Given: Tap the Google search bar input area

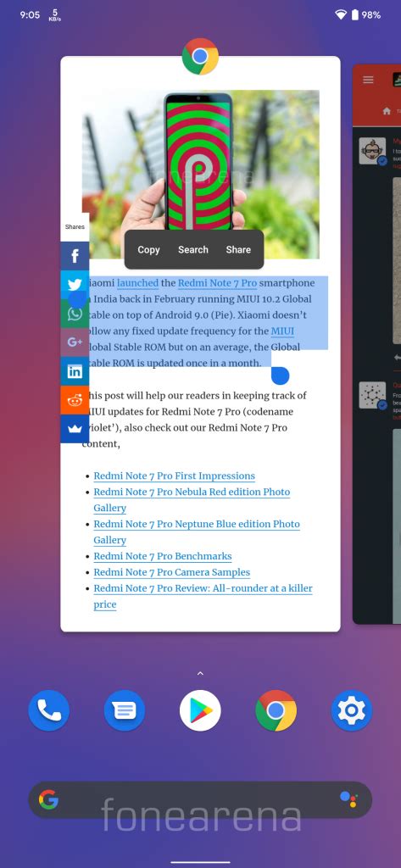Looking at the screenshot, I should click(200, 799).
